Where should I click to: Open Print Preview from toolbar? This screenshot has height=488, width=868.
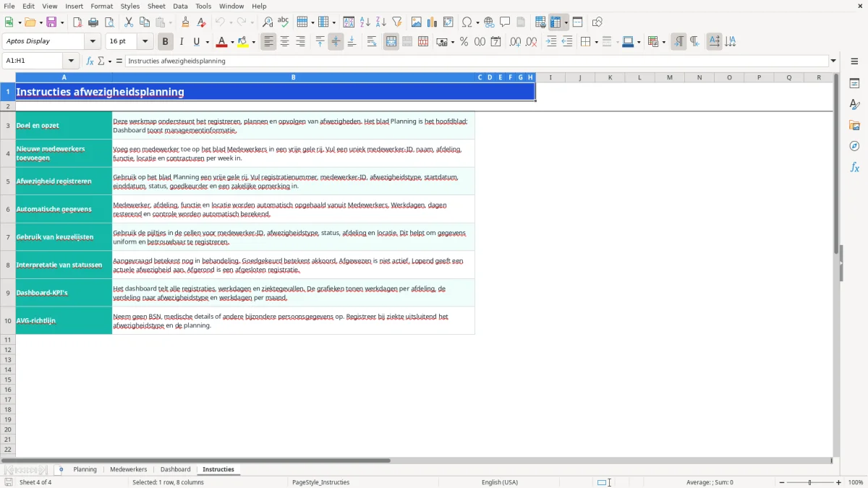click(109, 22)
